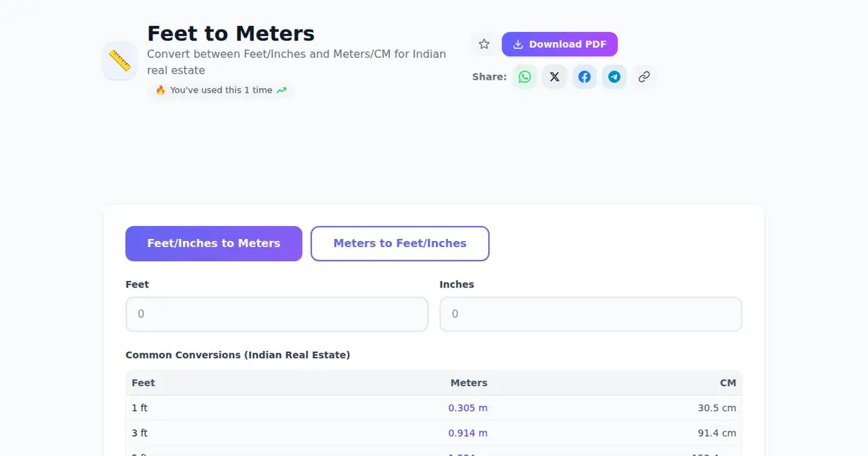This screenshot has width=868, height=456.
Task: Click the "Common Conversions (Indian Real Estate)" heading
Action: click(238, 355)
